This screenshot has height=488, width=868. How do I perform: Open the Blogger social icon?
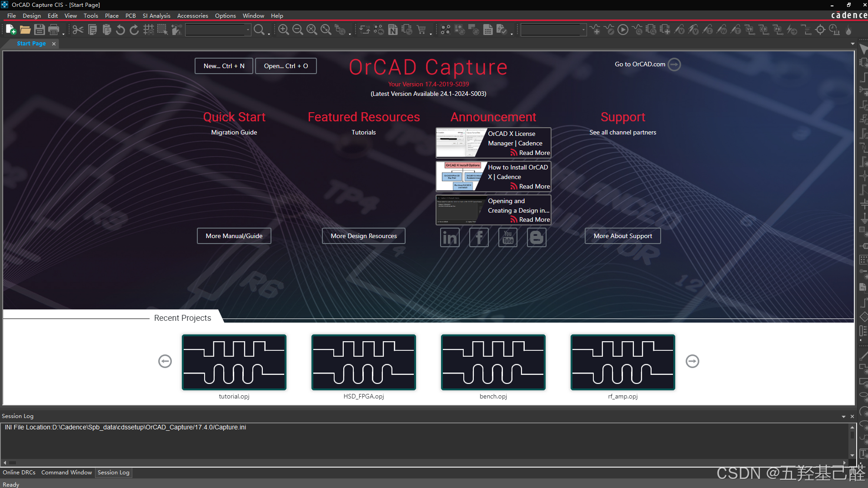pyautogui.click(x=537, y=237)
